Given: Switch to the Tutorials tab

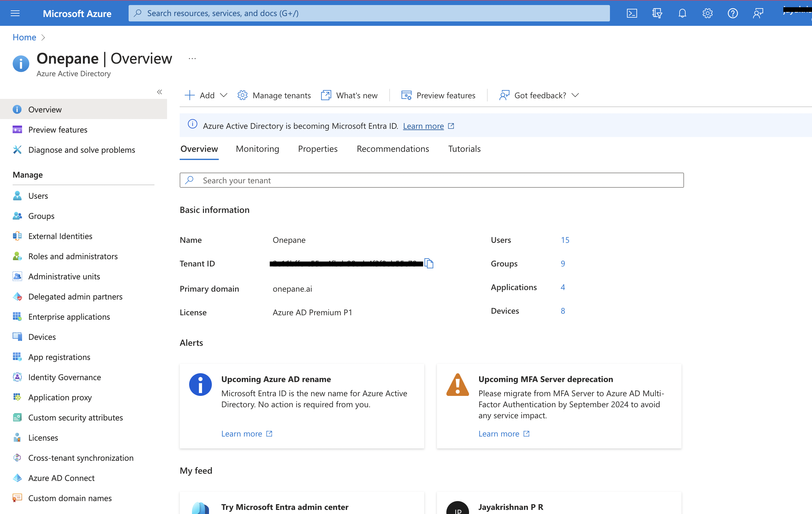Looking at the screenshot, I should (x=464, y=149).
